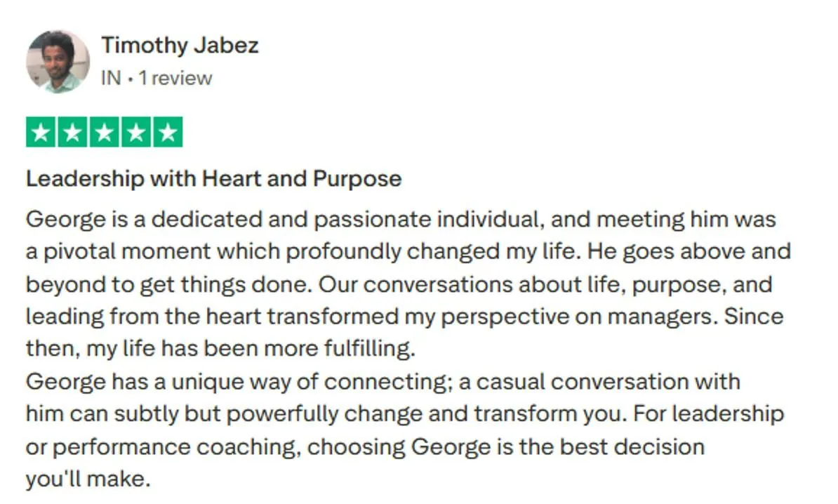Click the first green rating star
The height and width of the screenshot is (504, 838).
pos(41,132)
